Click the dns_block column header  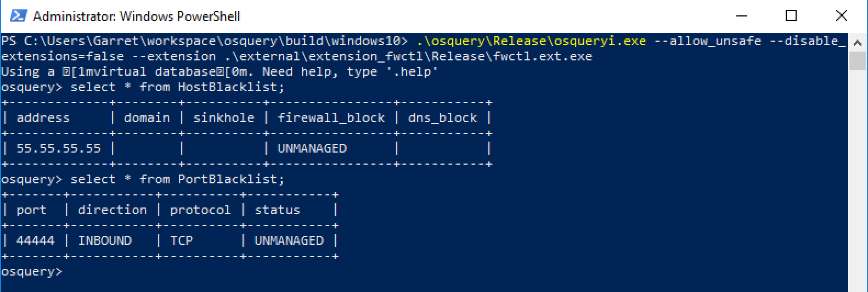[x=443, y=117]
